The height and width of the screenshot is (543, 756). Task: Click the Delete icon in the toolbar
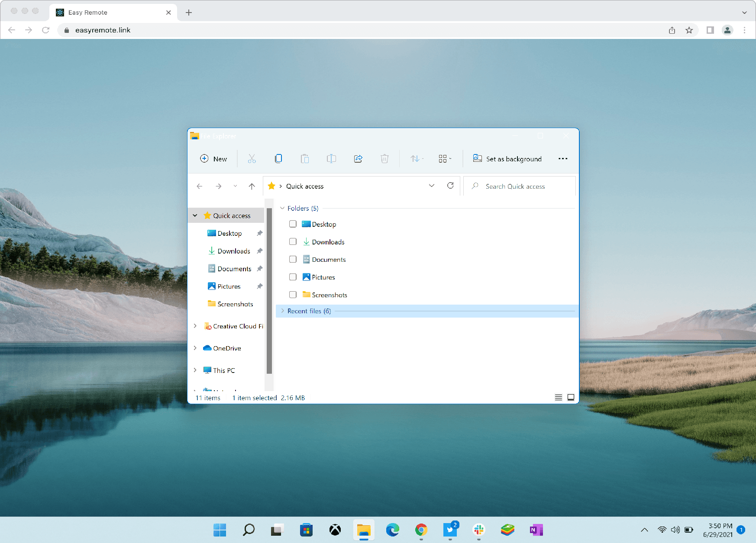coord(384,158)
